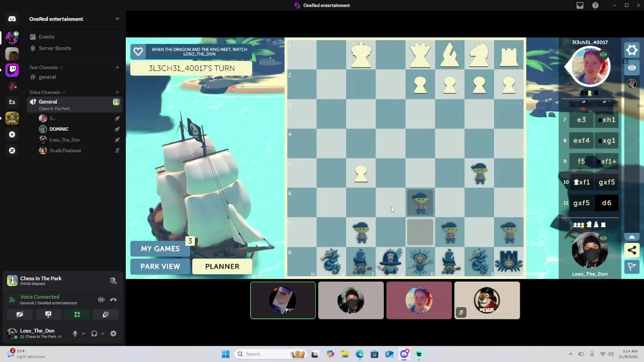Share the game with share icon
The width and height of the screenshot is (644, 362).
632,250
